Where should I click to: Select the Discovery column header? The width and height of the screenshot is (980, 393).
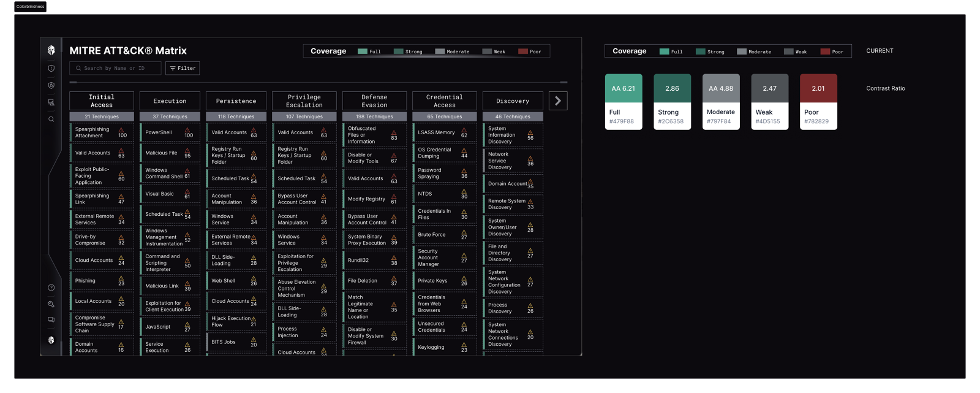coord(513,101)
